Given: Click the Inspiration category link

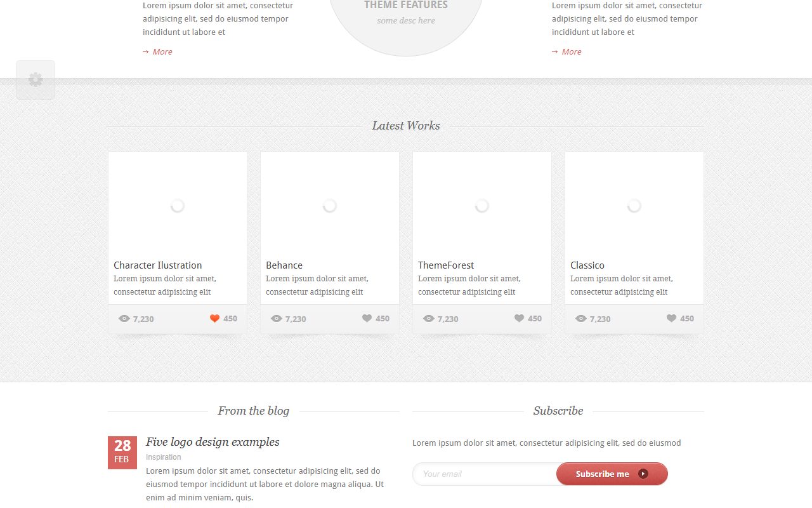Looking at the screenshot, I should click(164, 457).
